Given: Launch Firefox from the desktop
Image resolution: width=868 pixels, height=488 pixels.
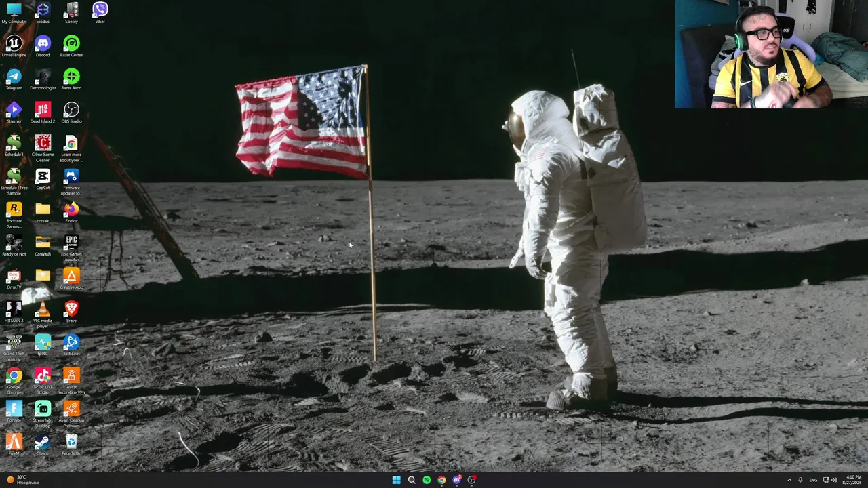Looking at the screenshot, I should click(x=71, y=212).
